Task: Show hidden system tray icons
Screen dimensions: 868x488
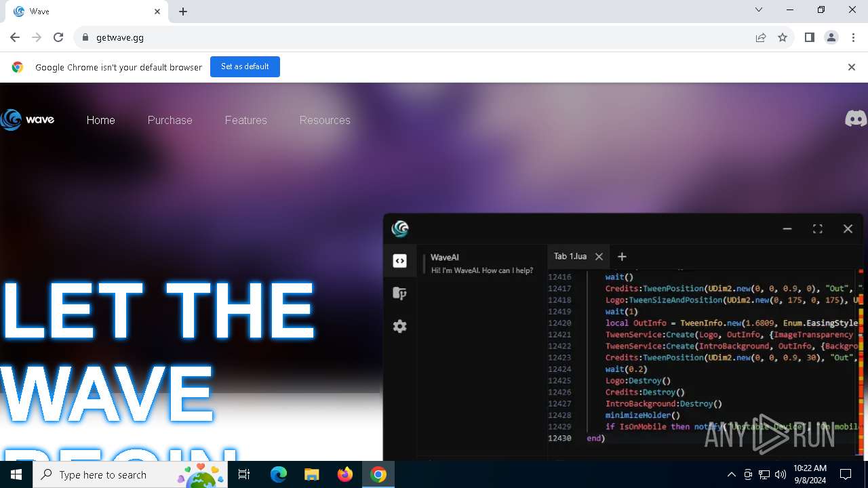Action: (x=731, y=474)
